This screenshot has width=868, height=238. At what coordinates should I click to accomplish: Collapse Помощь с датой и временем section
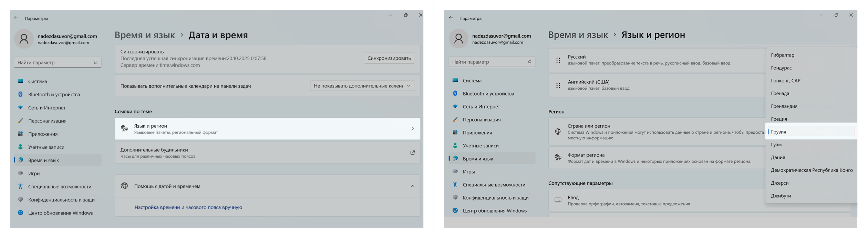click(412, 186)
